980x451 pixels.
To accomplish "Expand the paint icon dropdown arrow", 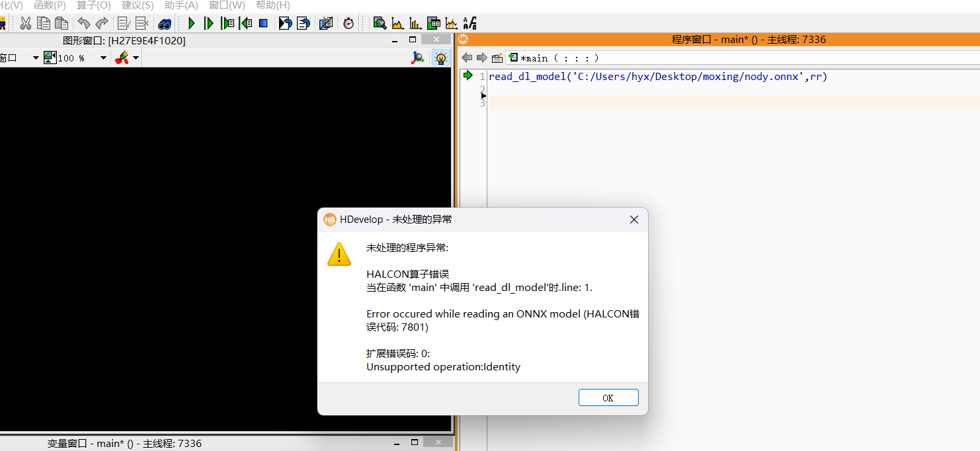I will 136,58.
